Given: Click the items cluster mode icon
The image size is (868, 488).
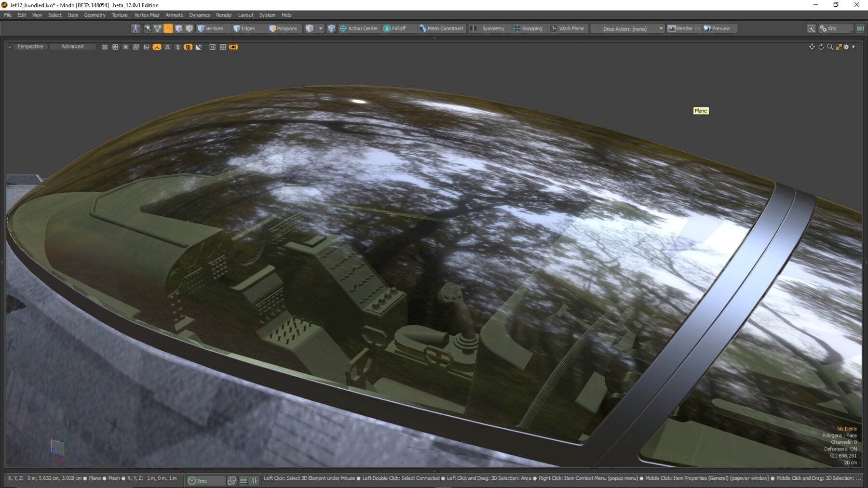Looking at the screenshot, I should [x=157, y=28].
